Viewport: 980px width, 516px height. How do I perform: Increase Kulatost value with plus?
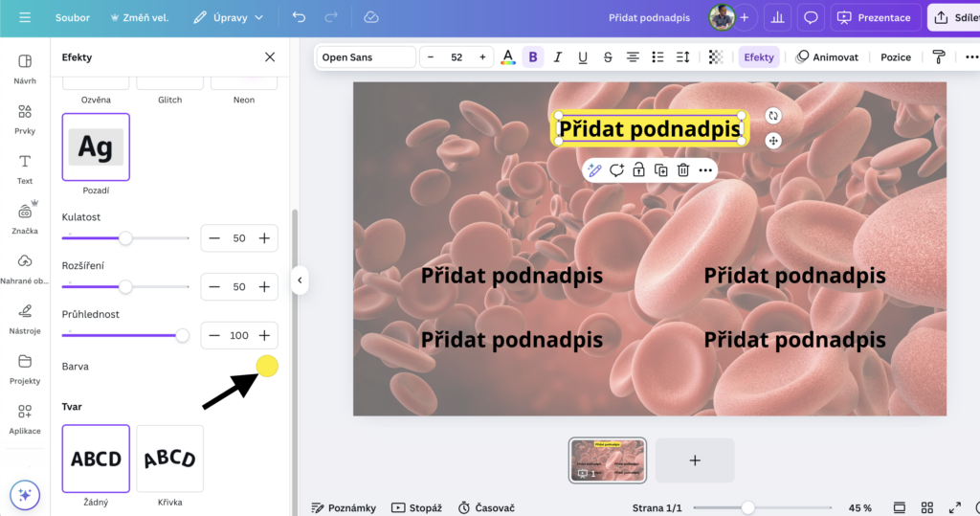coord(264,238)
